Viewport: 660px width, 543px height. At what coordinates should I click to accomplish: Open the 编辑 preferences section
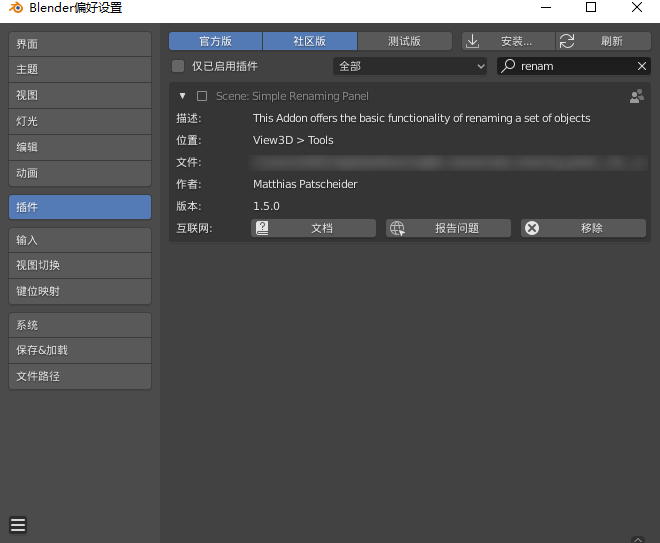[x=80, y=147]
